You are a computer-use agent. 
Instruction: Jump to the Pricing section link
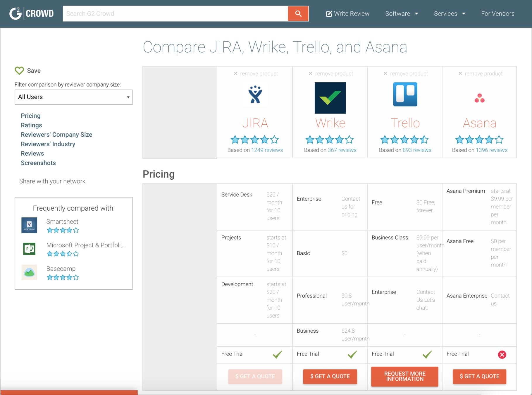pyautogui.click(x=31, y=116)
